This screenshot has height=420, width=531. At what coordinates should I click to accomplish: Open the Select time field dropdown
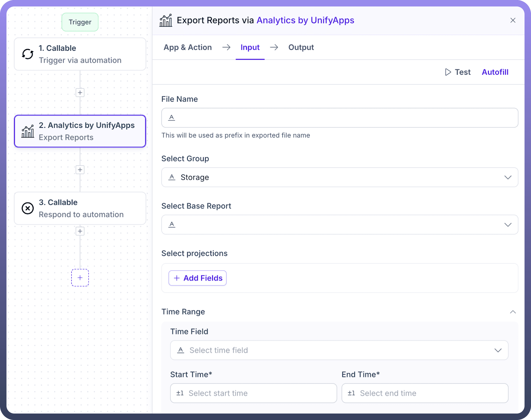339,350
